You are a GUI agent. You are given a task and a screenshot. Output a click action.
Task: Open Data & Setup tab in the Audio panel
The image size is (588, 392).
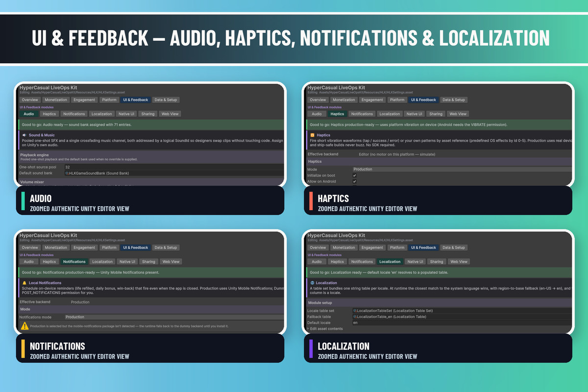click(166, 99)
